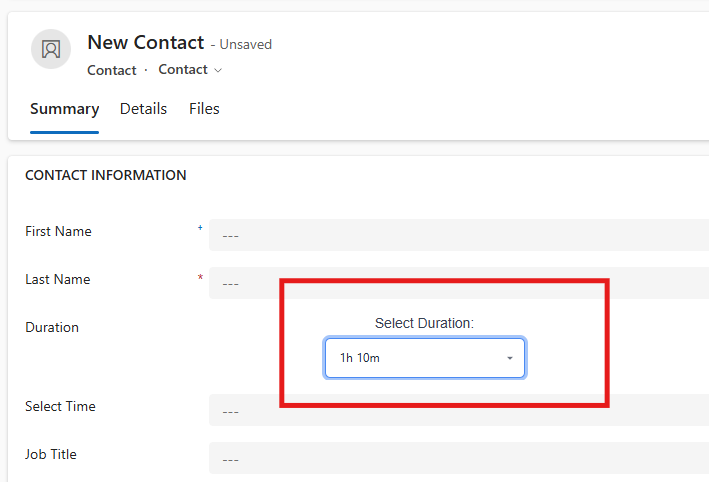Click the First Name input field
Viewport: 709px width, 482px height.
coord(458,235)
